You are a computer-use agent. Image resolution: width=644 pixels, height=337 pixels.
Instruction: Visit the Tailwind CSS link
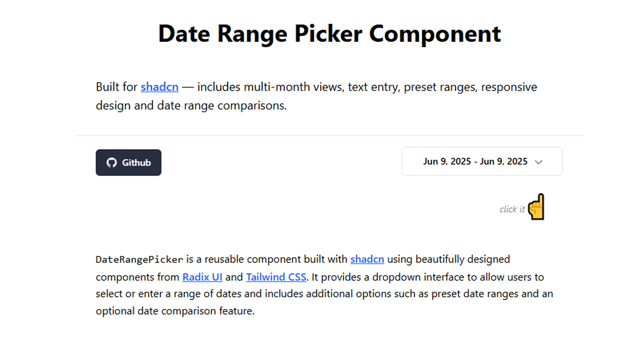pos(276,277)
